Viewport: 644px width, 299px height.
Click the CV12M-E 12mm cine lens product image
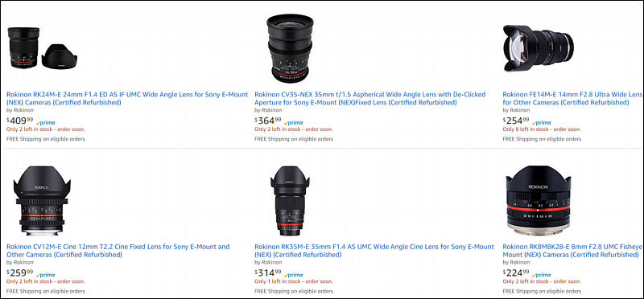point(42,201)
